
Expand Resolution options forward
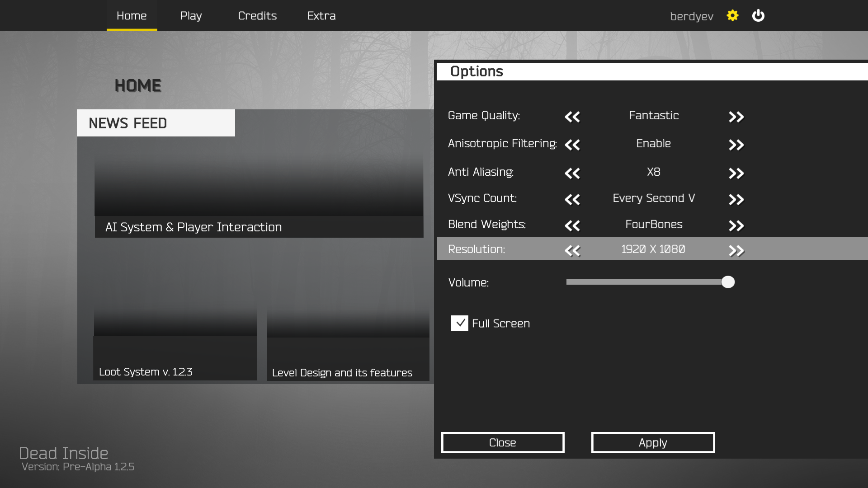(x=736, y=249)
